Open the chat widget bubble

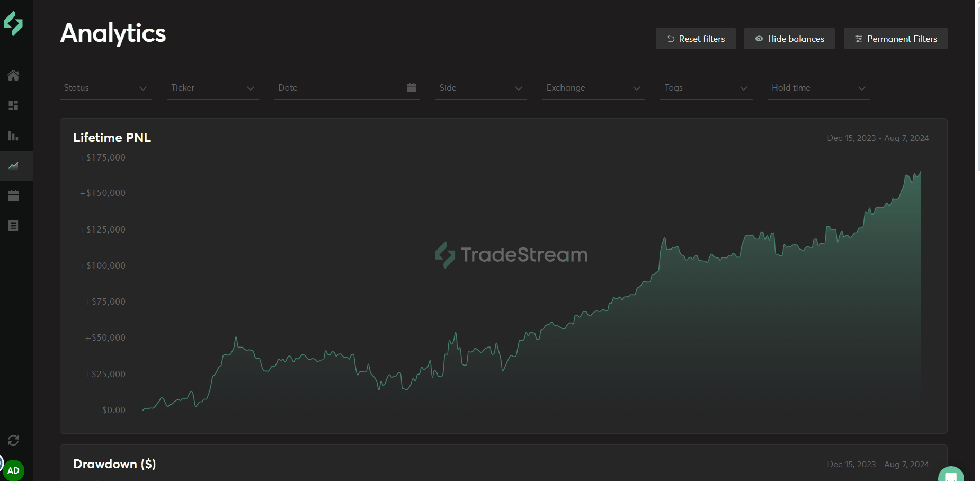951,475
